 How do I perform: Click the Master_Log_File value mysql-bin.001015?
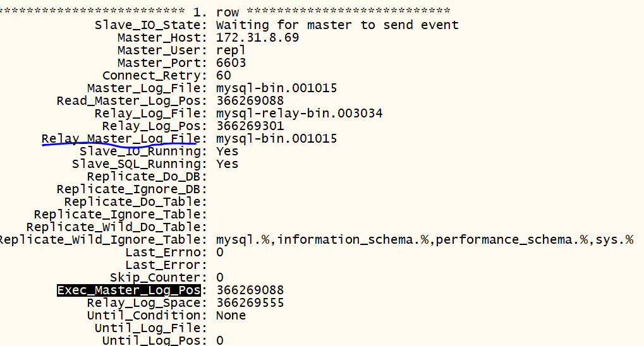click(276, 88)
